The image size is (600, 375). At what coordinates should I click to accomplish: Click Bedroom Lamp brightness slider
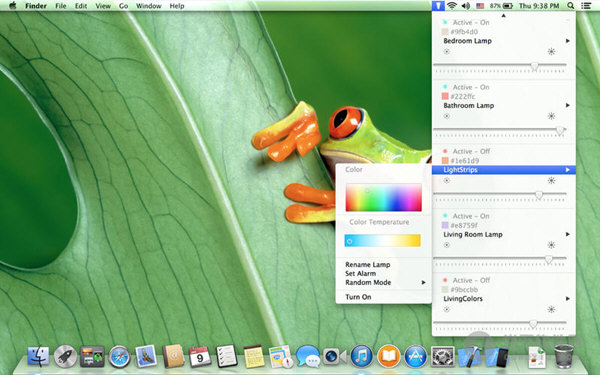coord(500,67)
